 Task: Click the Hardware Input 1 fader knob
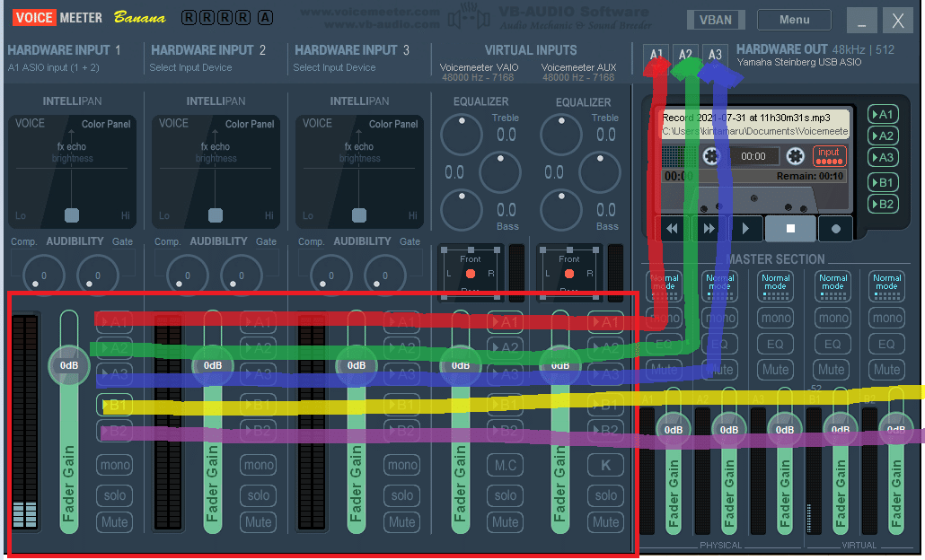tap(69, 365)
